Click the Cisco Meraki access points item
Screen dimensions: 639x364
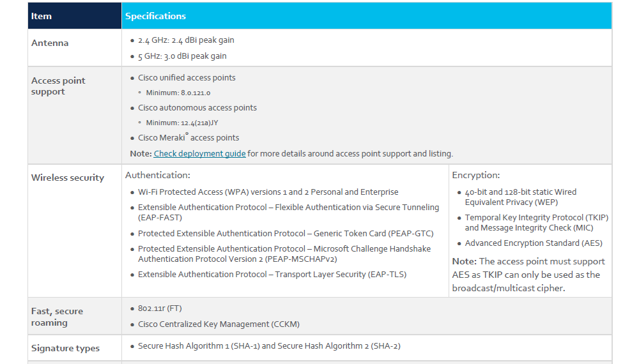tap(189, 138)
